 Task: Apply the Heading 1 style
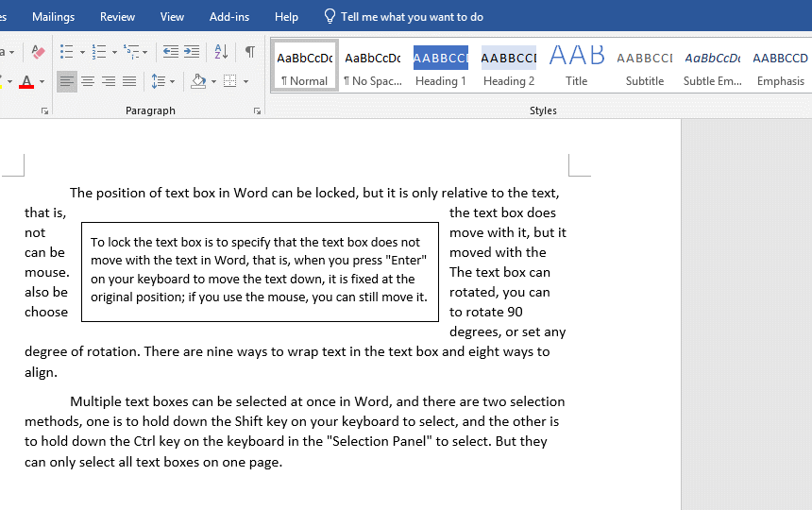tap(441, 66)
